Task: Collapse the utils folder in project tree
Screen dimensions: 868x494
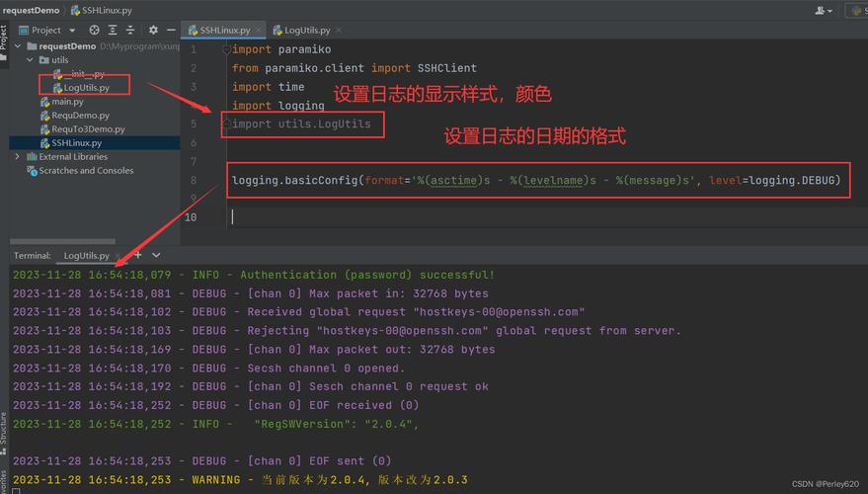Action: [x=30, y=60]
